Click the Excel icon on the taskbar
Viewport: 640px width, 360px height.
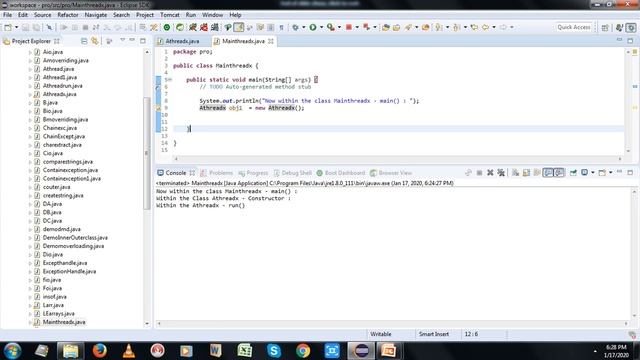point(245,350)
